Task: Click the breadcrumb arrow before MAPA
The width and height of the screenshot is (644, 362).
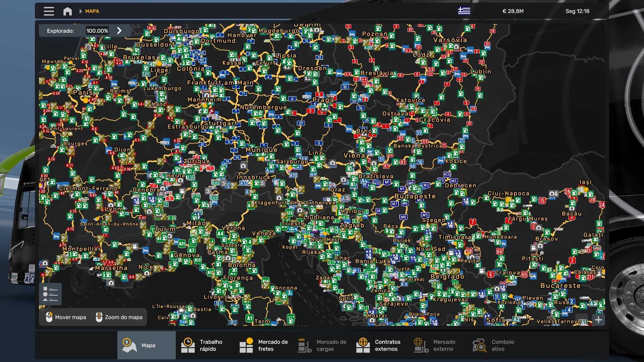Action: (x=80, y=11)
